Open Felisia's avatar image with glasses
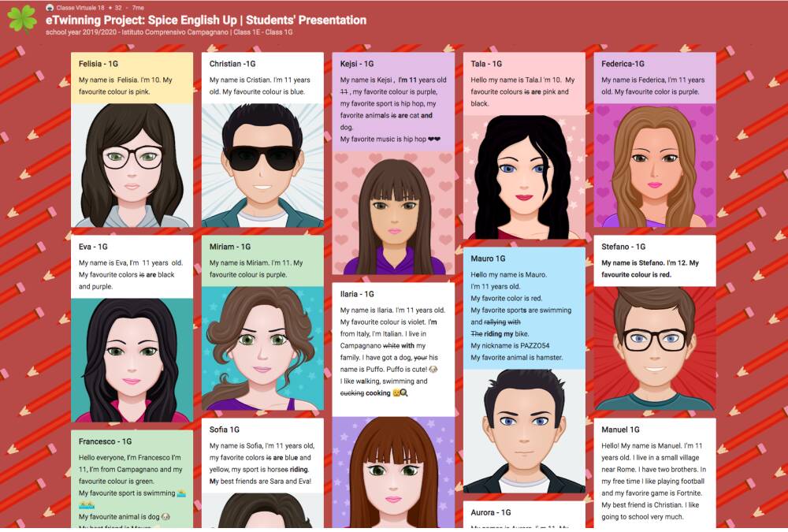788x532 pixels. click(132, 166)
